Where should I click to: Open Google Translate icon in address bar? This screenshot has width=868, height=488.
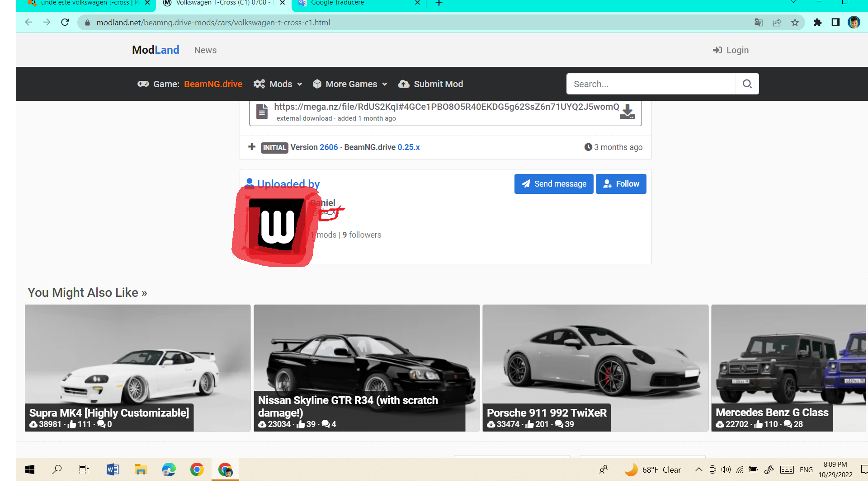click(759, 23)
